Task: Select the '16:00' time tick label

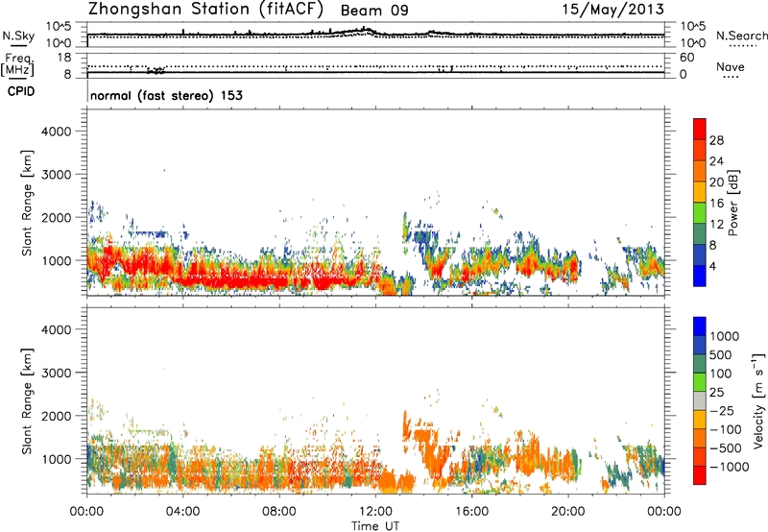Action: (x=471, y=512)
